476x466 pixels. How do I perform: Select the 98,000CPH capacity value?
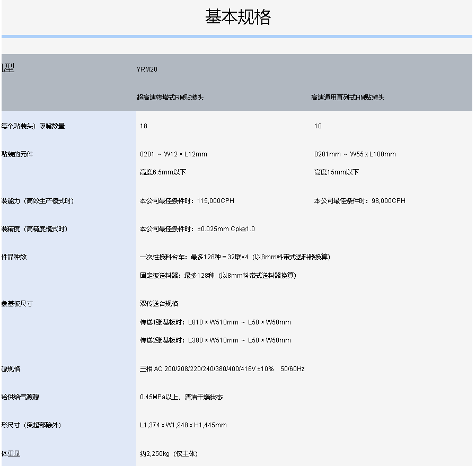[x=360, y=201]
